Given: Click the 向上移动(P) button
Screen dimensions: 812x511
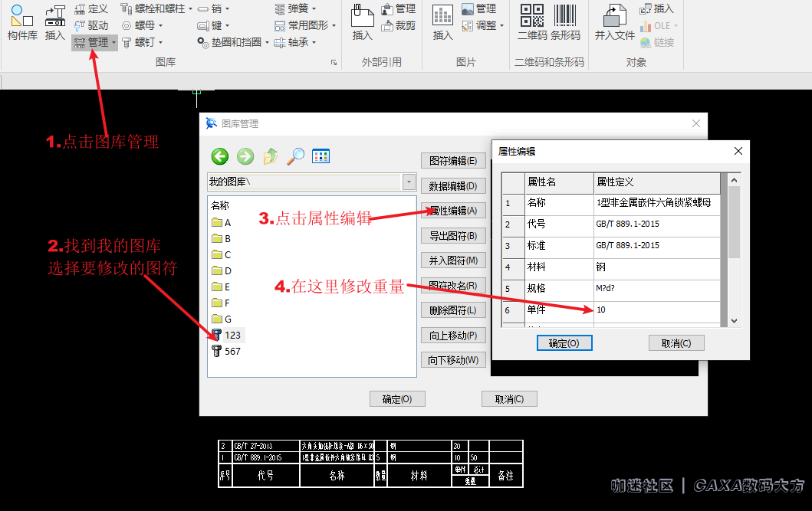Looking at the screenshot, I should (x=453, y=335).
